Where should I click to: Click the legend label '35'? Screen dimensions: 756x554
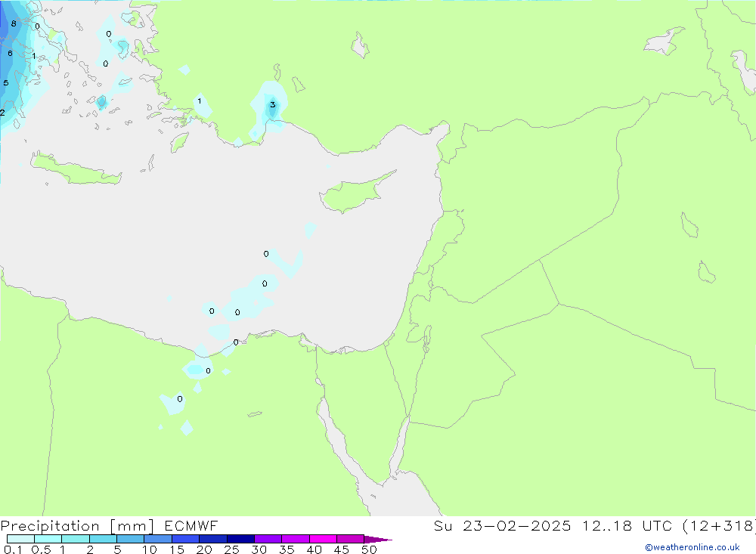287,549
